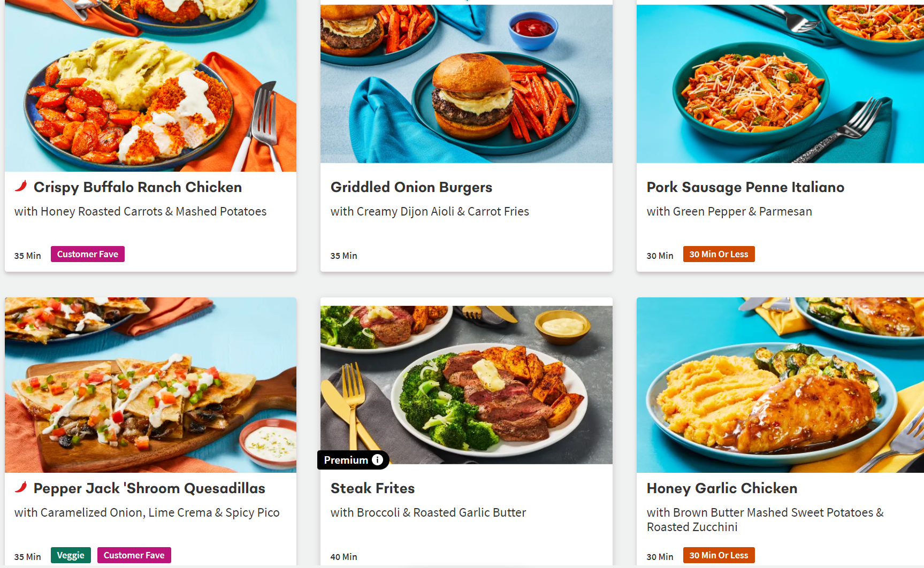View the Pepper Jack Quesadillas photo
The image size is (924, 568).
pyautogui.click(x=150, y=385)
